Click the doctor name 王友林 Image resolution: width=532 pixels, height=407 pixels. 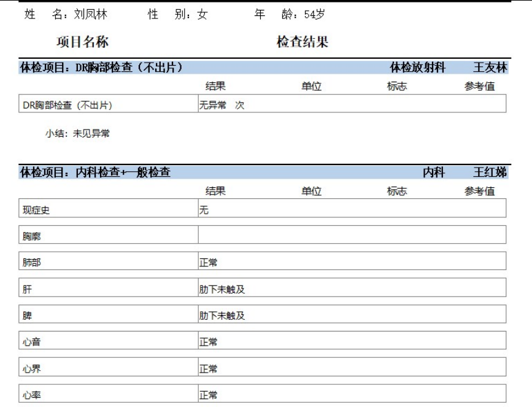(x=490, y=68)
